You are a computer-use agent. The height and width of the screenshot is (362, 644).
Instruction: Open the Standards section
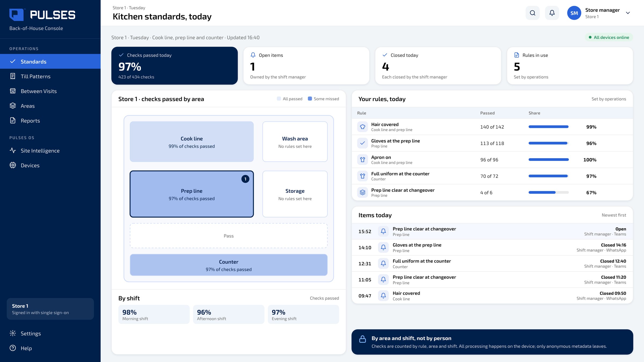pos(50,61)
